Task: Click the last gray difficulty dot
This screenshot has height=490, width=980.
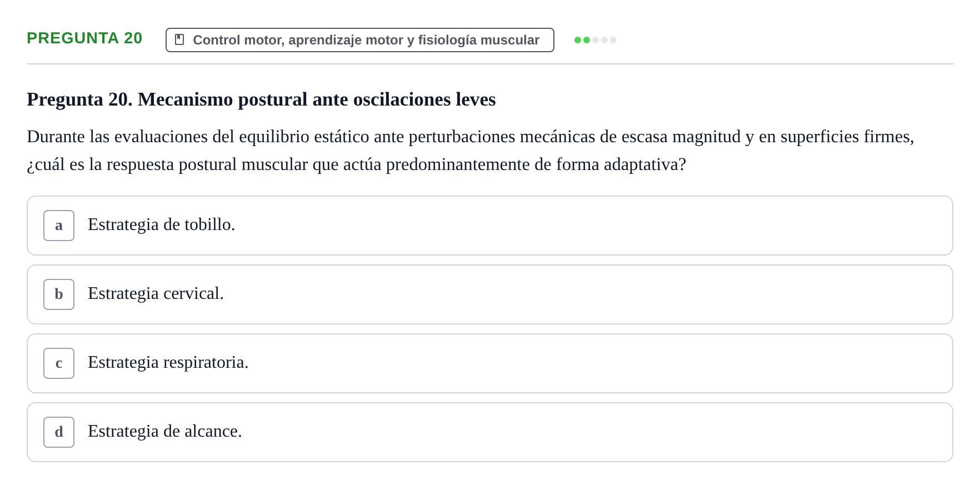Action: (613, 40)
